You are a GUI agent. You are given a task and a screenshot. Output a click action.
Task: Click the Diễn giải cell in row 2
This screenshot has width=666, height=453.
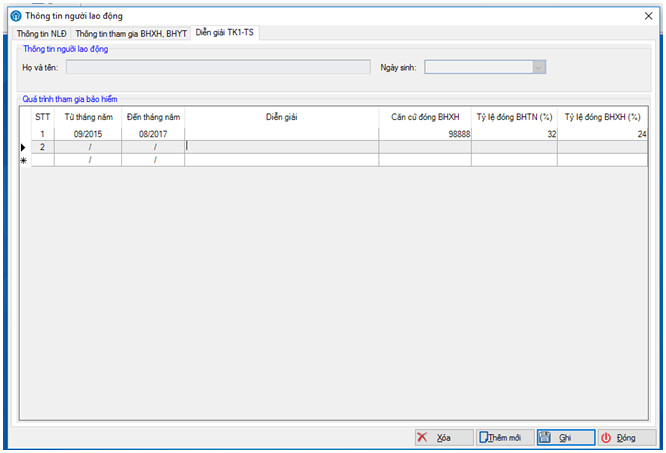click(x=281, y=147)
